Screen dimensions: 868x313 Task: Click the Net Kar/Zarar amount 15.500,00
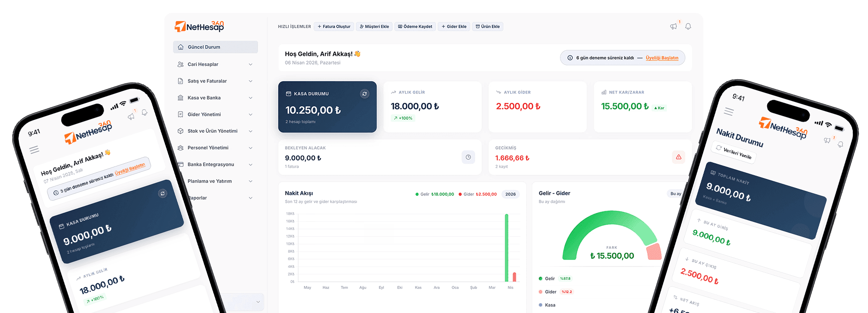[x=625, y=106]
